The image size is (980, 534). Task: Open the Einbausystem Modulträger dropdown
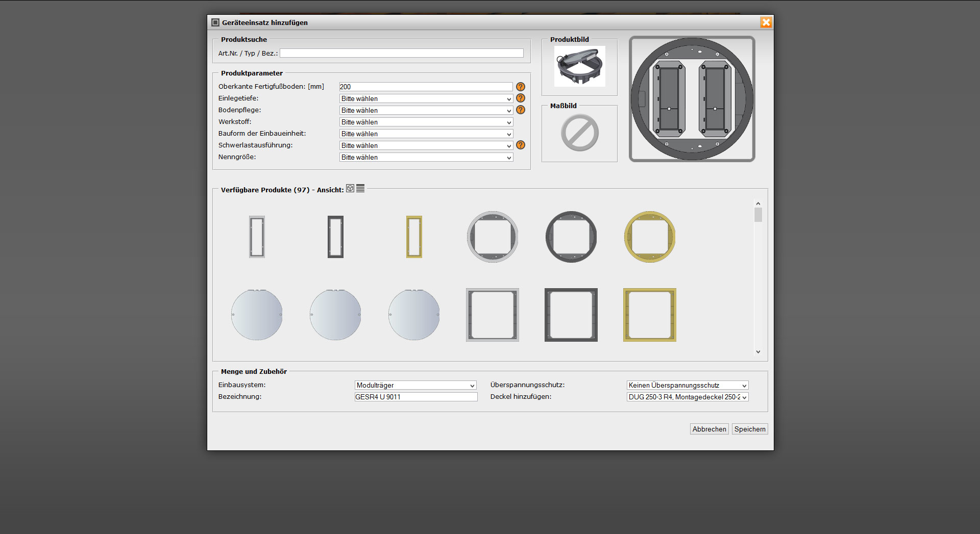[415, 385]
